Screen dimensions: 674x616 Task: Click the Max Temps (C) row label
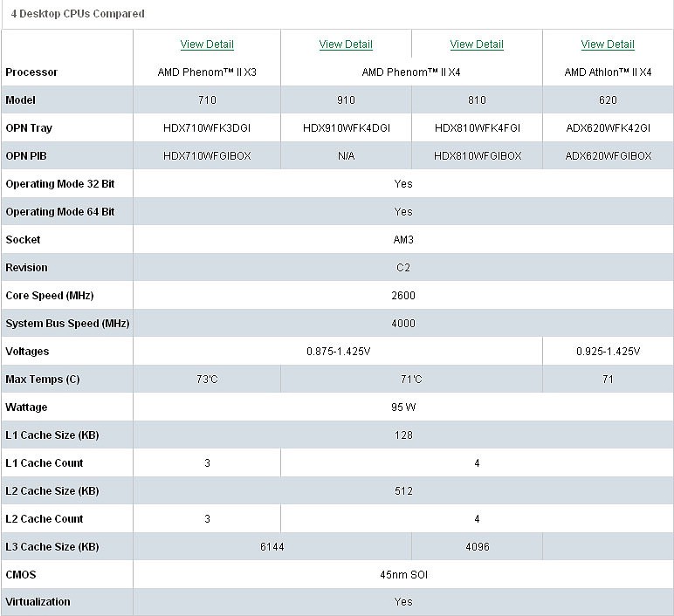[x=43, y=380]
